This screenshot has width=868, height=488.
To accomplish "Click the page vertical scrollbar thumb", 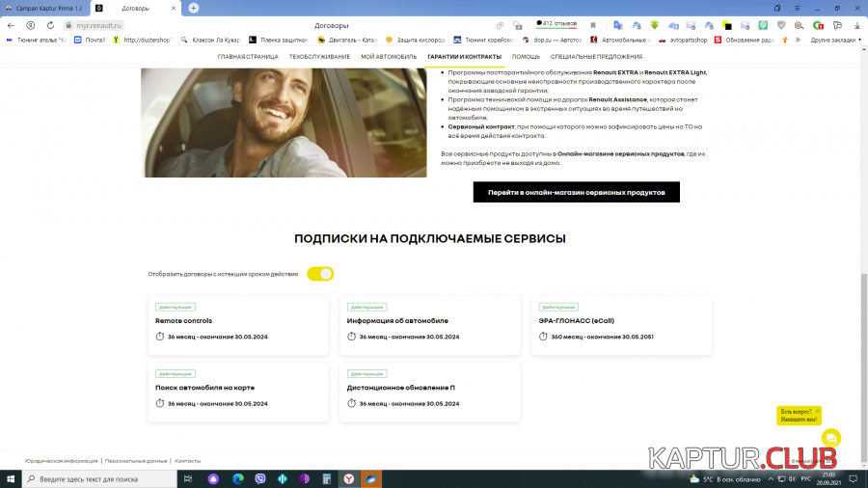I will click(863, 368).
